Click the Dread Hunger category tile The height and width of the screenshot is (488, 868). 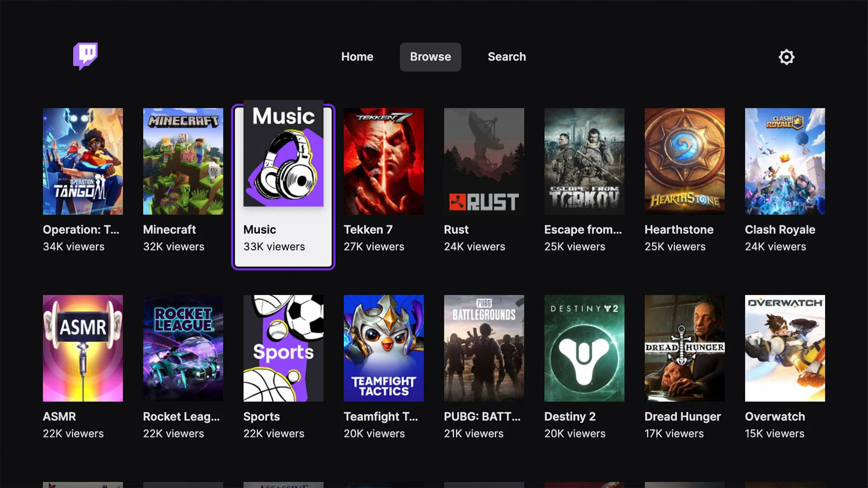pyautogui.click(x=684, y=348)
